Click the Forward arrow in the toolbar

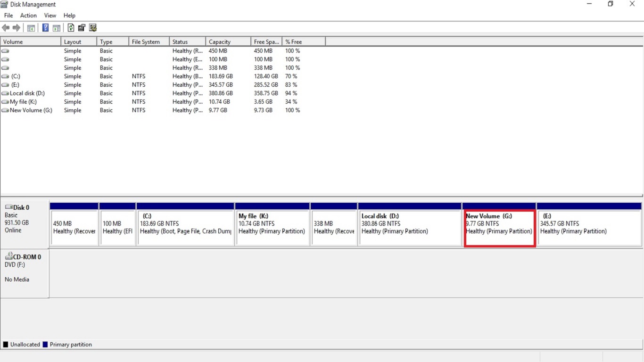[17, 28]
